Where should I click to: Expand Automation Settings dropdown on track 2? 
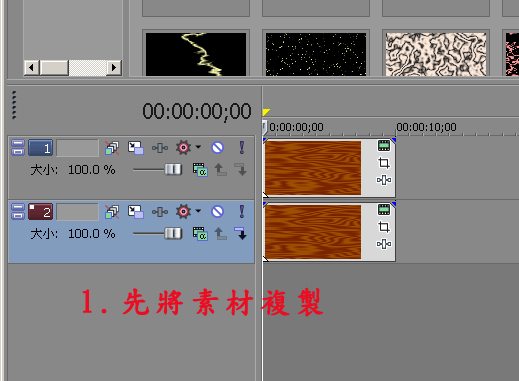(198, 211)
